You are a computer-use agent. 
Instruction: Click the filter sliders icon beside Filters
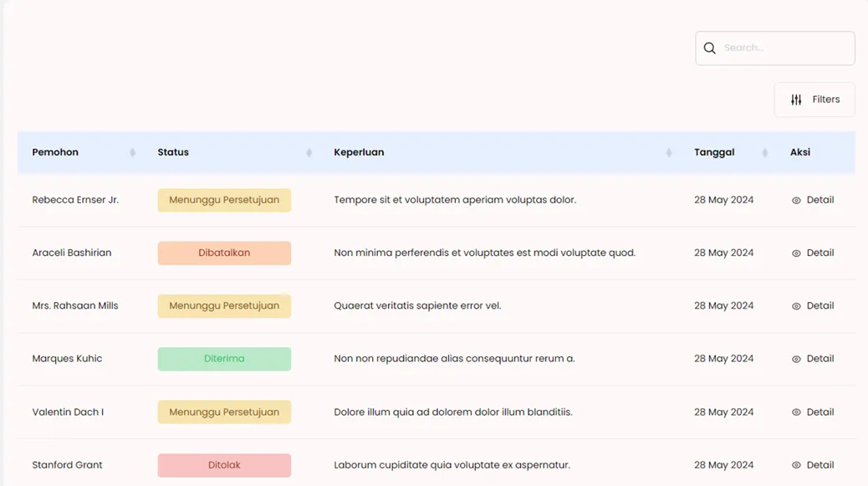[x=795, y=99]
